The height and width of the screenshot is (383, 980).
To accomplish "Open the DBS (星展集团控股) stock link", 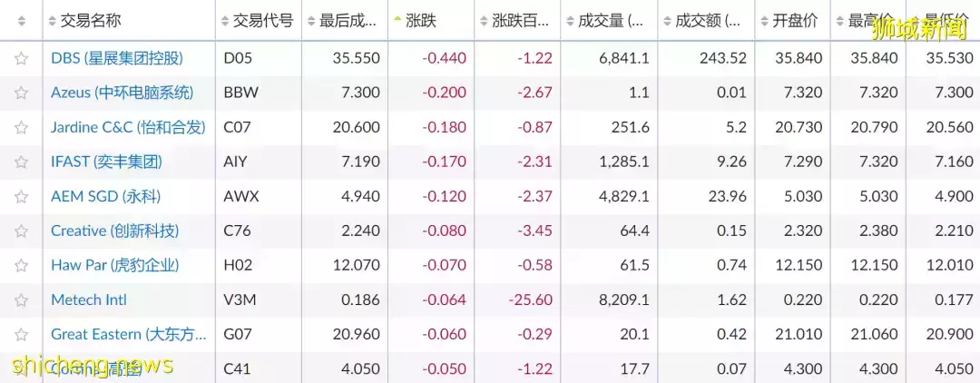I will click(x=117, y=59).
